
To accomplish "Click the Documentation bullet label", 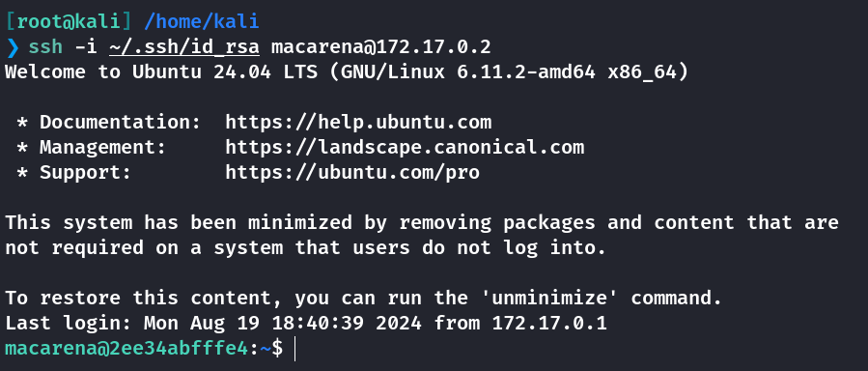I will click(x=120, y=122).
